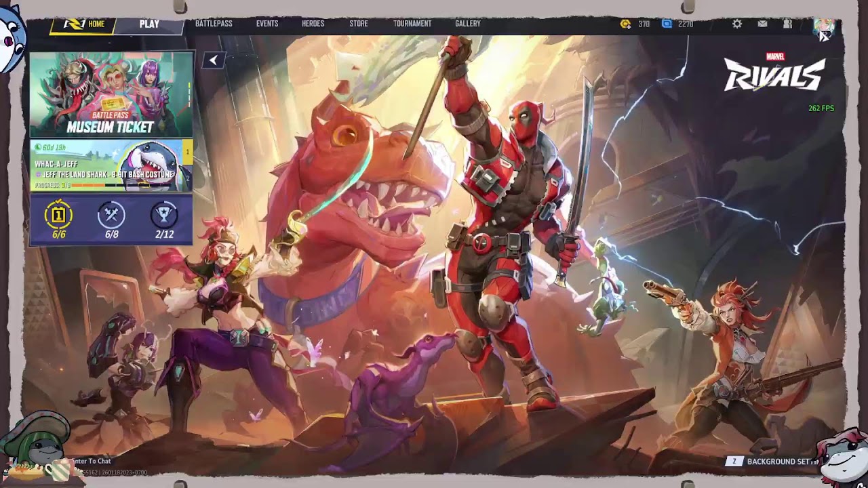The width and height of the screenshot is (868, 488).
Task: Click the 370 Lattice balance
Action: tap(644, 24)
